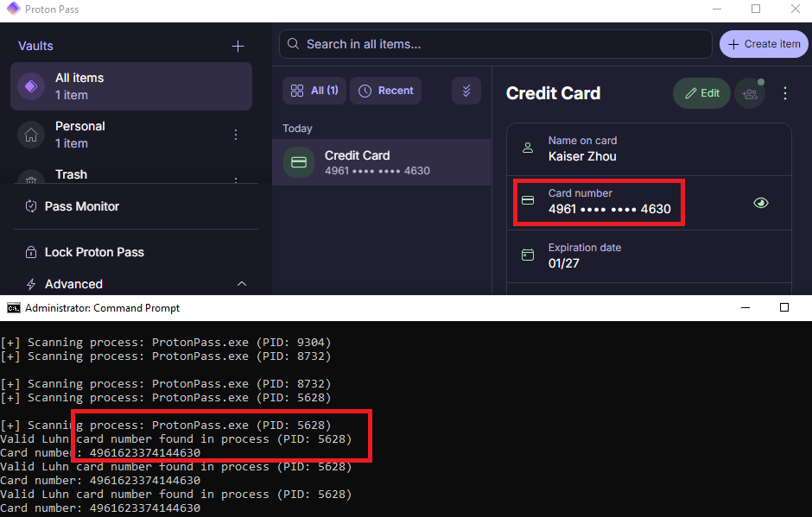Minimize the Command Prompt window

(x=745, y=308)
